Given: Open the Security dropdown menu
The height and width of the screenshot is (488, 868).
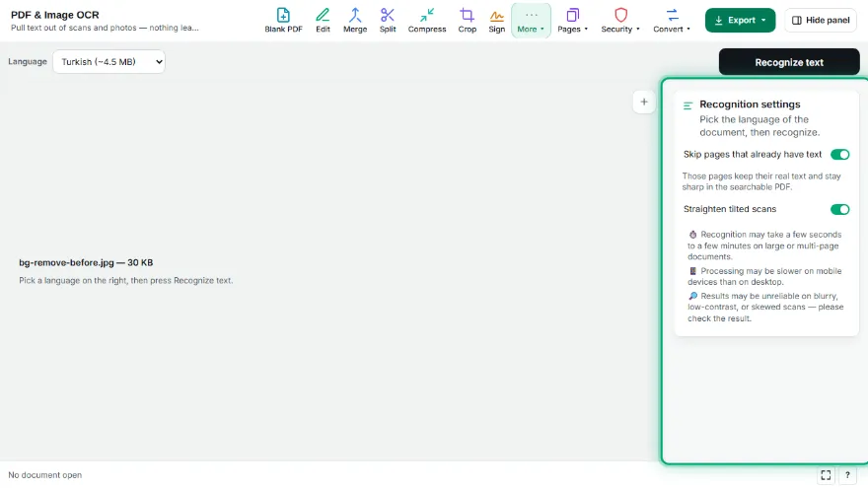Looking at the screenshot, I should (x=620, y=21).
